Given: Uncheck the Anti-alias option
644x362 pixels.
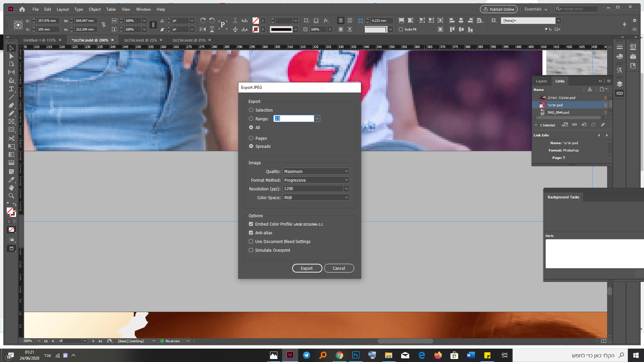Looking at the screenshot, I should [x=251, y=233].
